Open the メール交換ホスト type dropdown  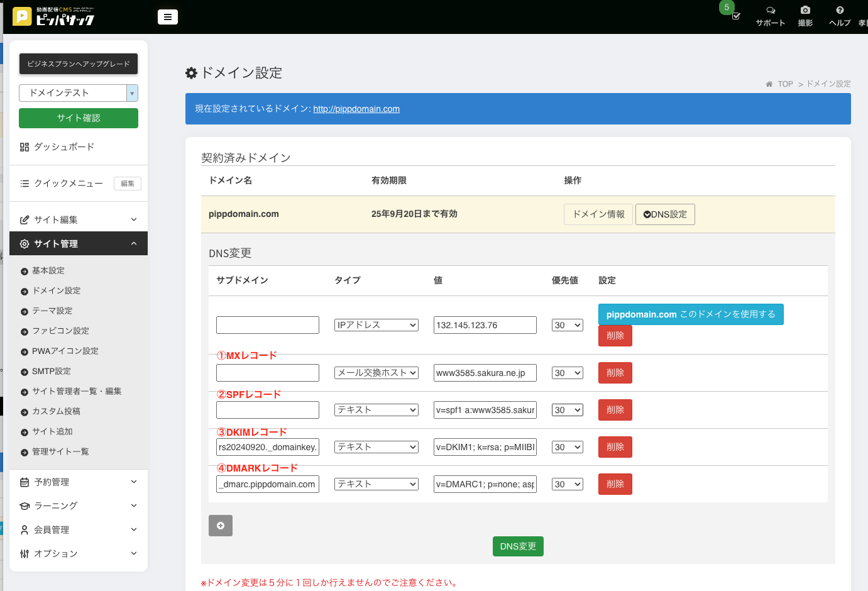[x=376, y=373]
